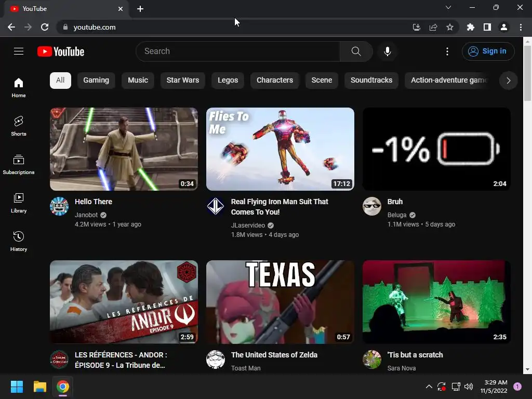The width and height of the screenshot is (532, 399).
Task: Share this page icon in address bar
Action: [433, 27]
